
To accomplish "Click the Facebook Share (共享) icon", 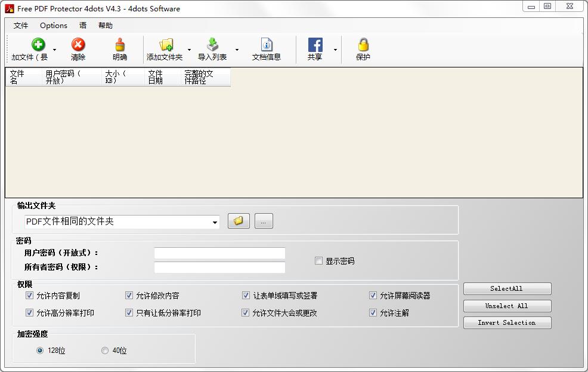I will point(315,45).
